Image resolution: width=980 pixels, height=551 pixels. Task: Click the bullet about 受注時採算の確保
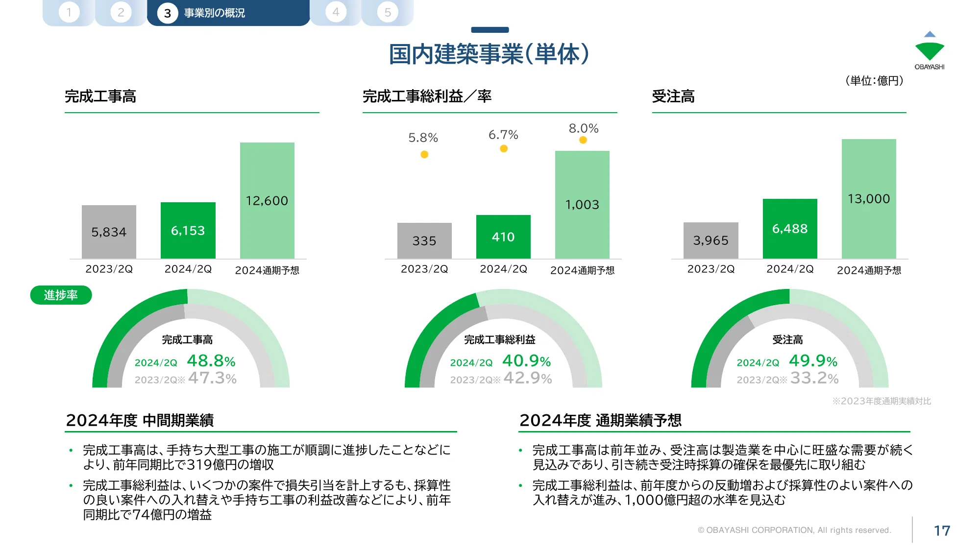(723, 457)
